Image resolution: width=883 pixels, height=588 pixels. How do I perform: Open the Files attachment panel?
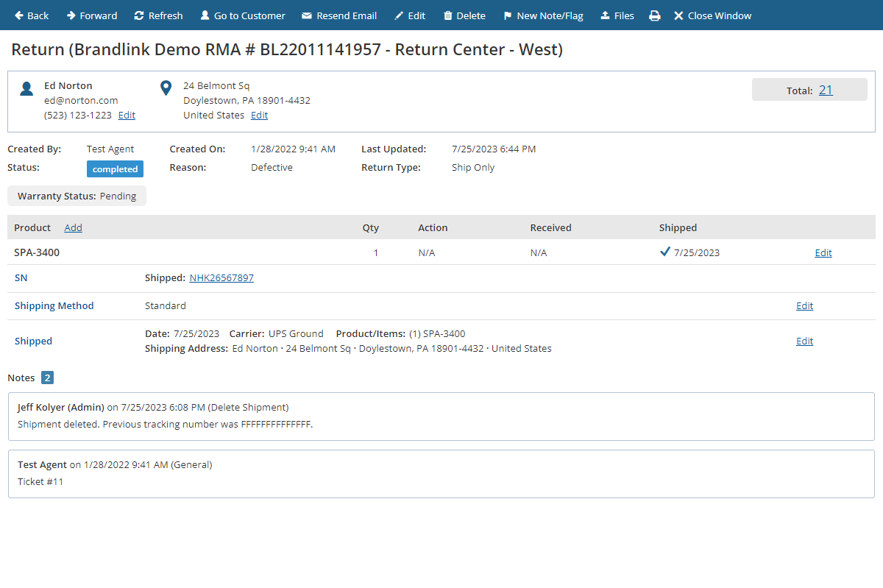(617, 15)
